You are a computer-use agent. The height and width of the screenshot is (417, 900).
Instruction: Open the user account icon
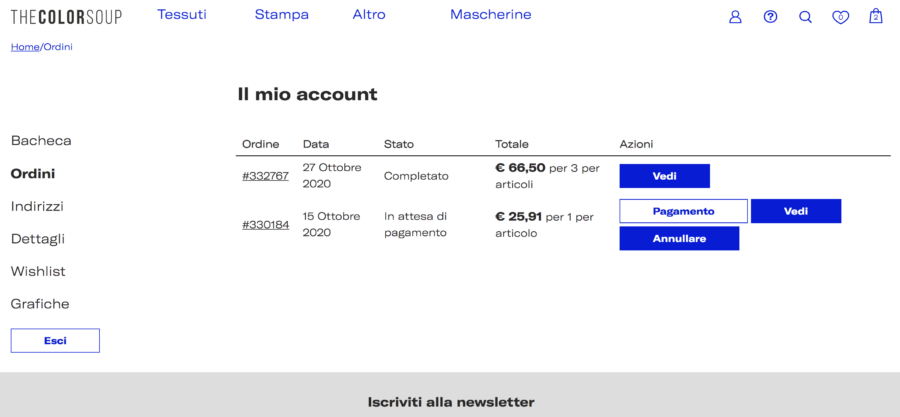[735, 17]
